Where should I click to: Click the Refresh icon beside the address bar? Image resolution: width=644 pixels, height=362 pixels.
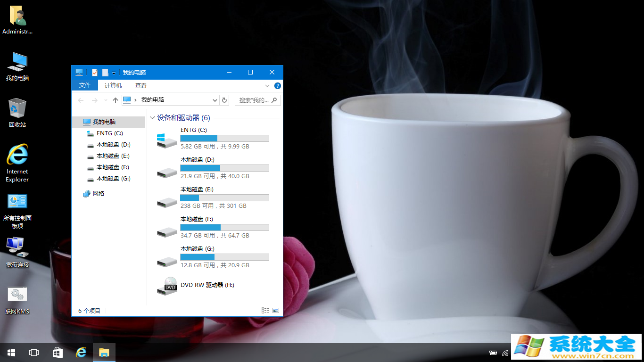224,100
